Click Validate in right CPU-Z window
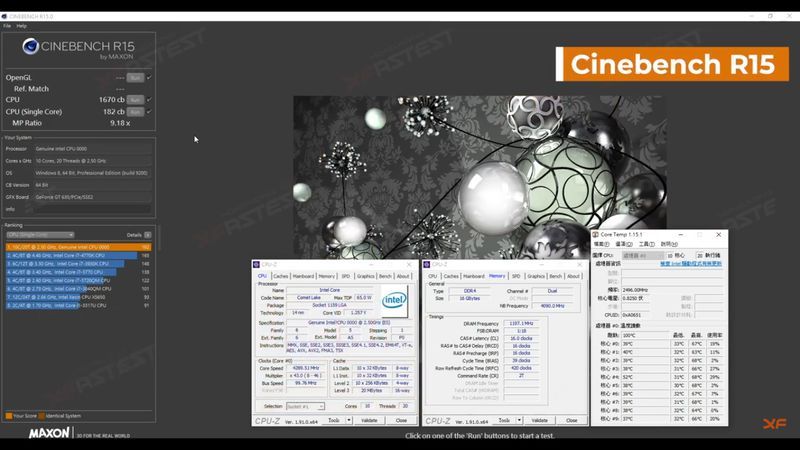This screenshot has height=450, width=800. [x=540, y=420]
